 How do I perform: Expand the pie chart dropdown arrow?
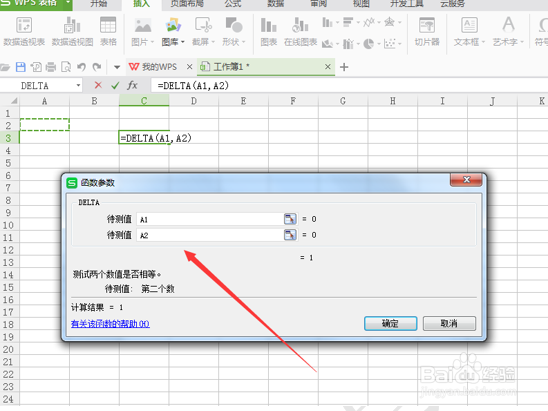click(378, 44)
